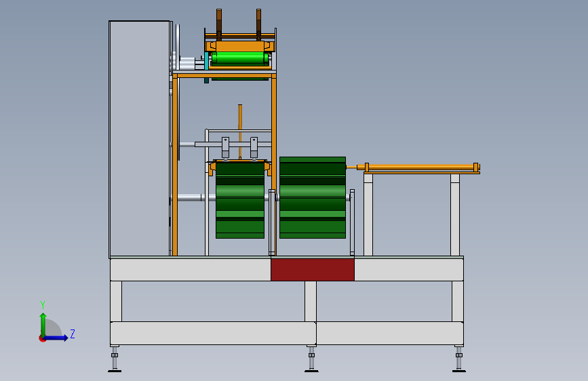This screenshot has height=381, width=588.
Task: Click the blue Z axis arrow
Action: point(56,338)
